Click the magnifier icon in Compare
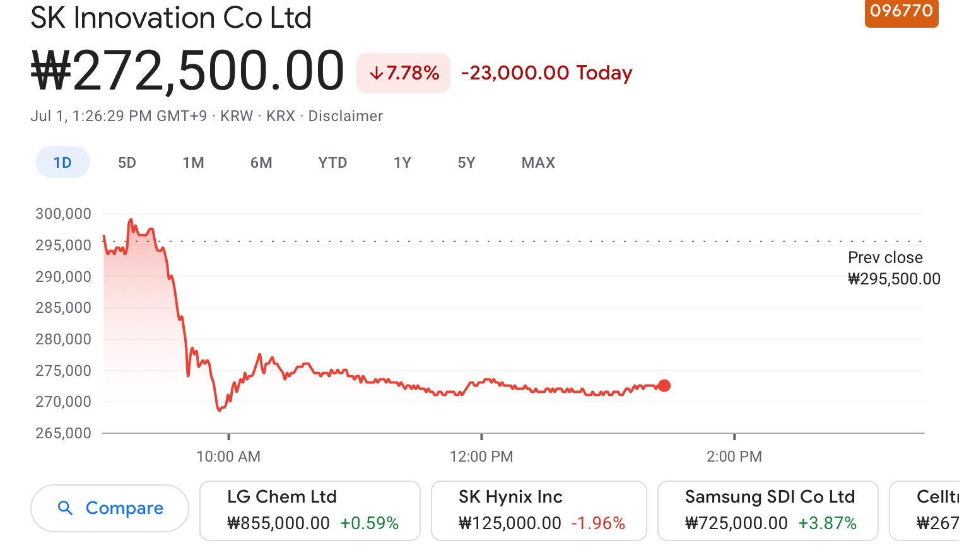This screenshot has height=560, width=969. point(65,508)
